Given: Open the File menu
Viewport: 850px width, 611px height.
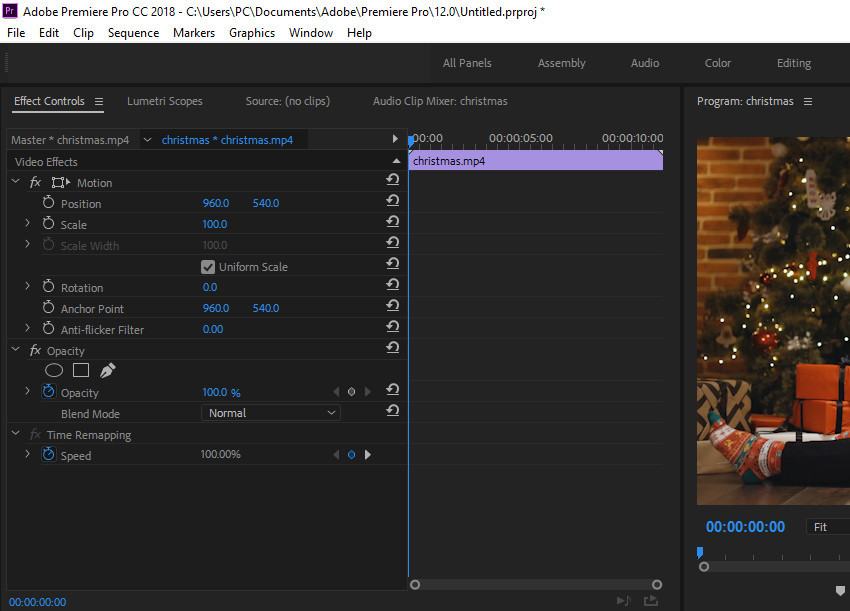Looking at the screenshot, I should [16, 33].
